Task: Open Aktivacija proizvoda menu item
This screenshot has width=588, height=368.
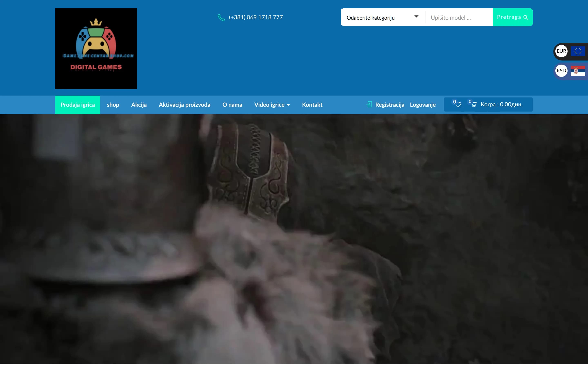Action: (x=184, y=105)
